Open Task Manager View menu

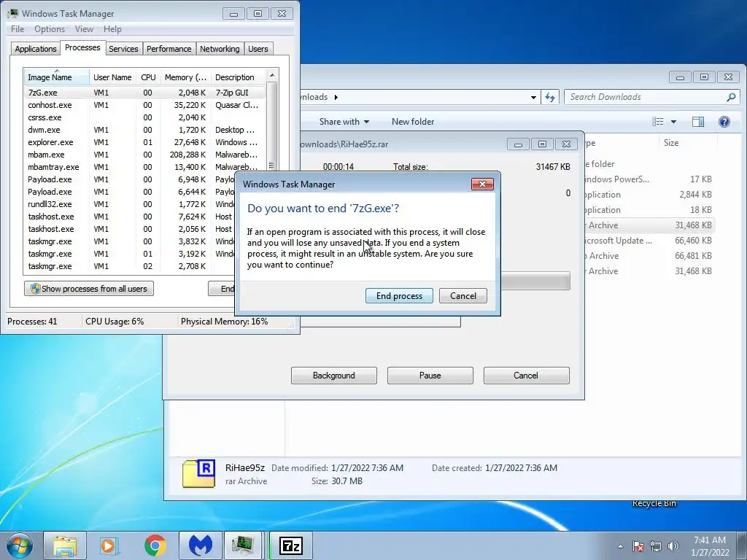pos(84,29)
